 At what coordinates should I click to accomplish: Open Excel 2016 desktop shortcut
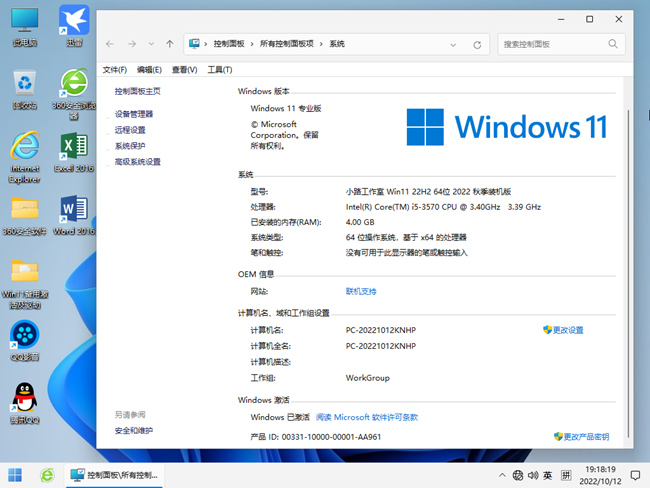74,152
